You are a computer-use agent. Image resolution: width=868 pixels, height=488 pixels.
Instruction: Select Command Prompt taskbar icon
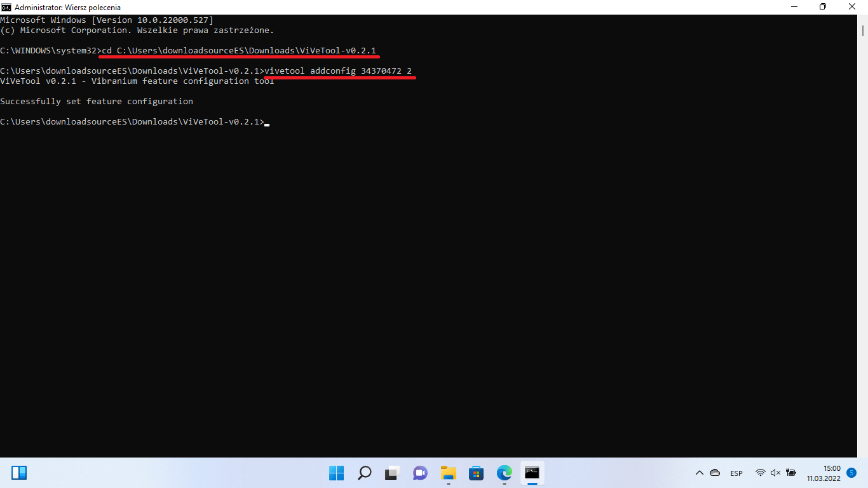(532, 473)
